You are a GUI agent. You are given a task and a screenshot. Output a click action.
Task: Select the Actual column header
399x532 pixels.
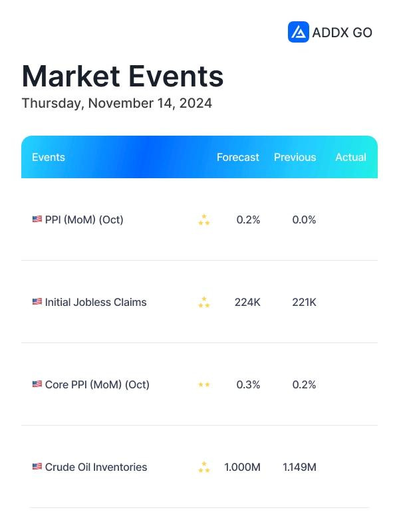tap(351, 157)
